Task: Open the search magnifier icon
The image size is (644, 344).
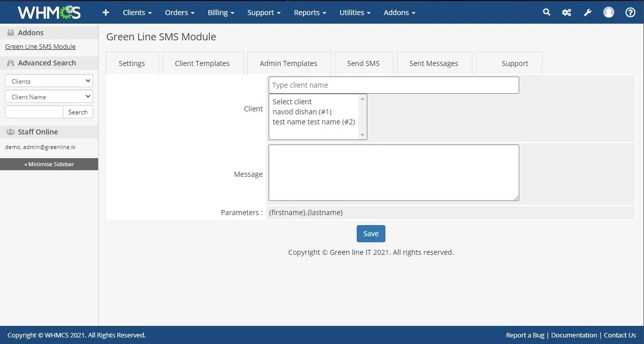Action: point(546,13)
